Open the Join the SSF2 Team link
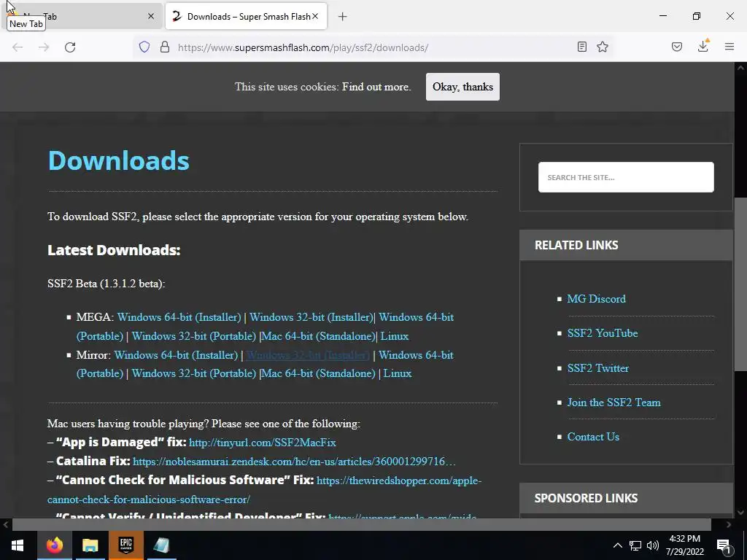This screenshot has width=747, height=560. [x=614, y=402]
